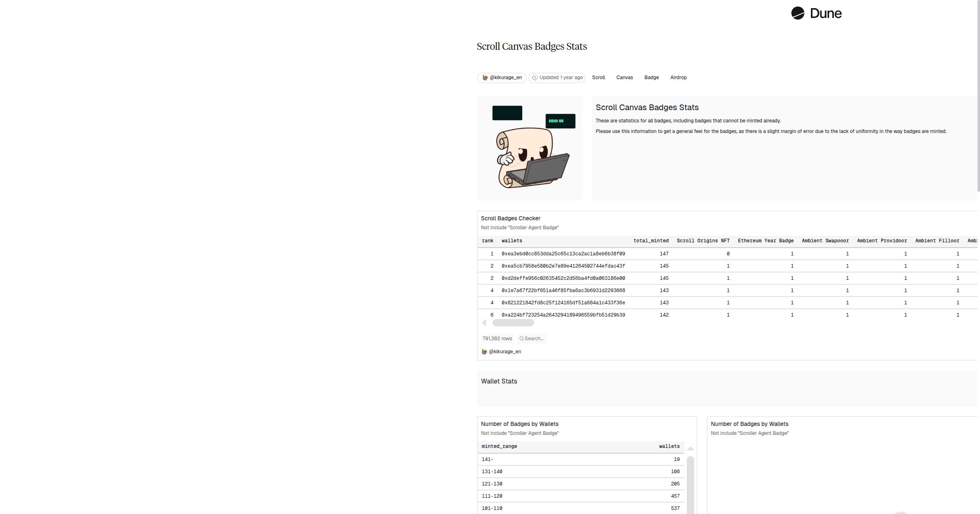Image resolution: width=980 pixels, height=514 pixels.
Task: Sort by rank column header
Action: point(488,241)
